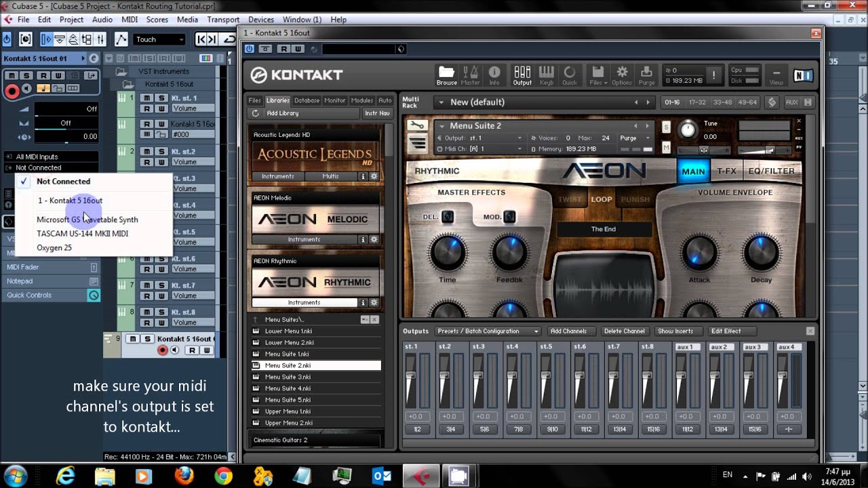Toggle Mute button in the track inspector
868x488 pixels.
coord(11,76)
